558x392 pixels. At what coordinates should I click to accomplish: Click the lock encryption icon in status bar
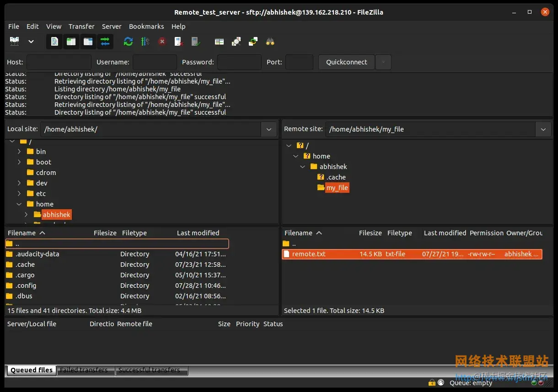click(x=432, y=382)
